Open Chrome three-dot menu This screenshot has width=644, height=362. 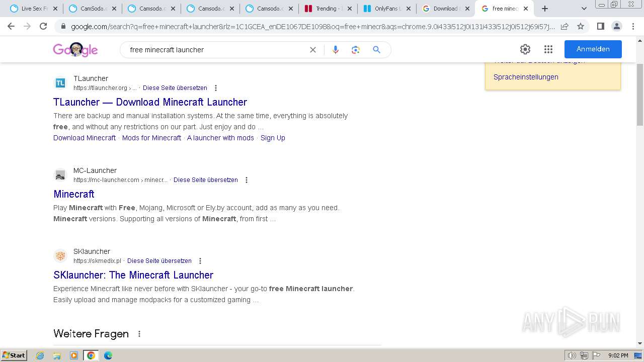(632, 26)
